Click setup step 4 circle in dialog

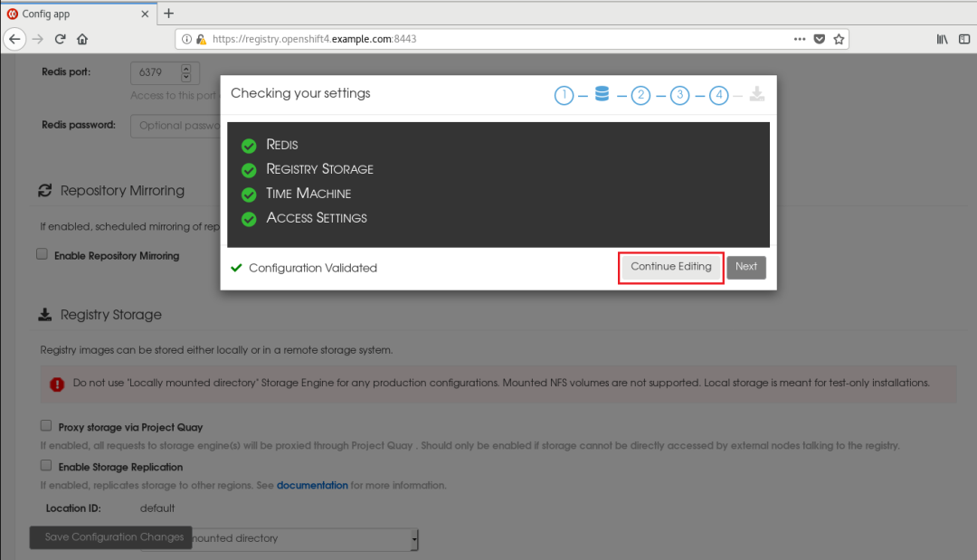tap(718, 95)
